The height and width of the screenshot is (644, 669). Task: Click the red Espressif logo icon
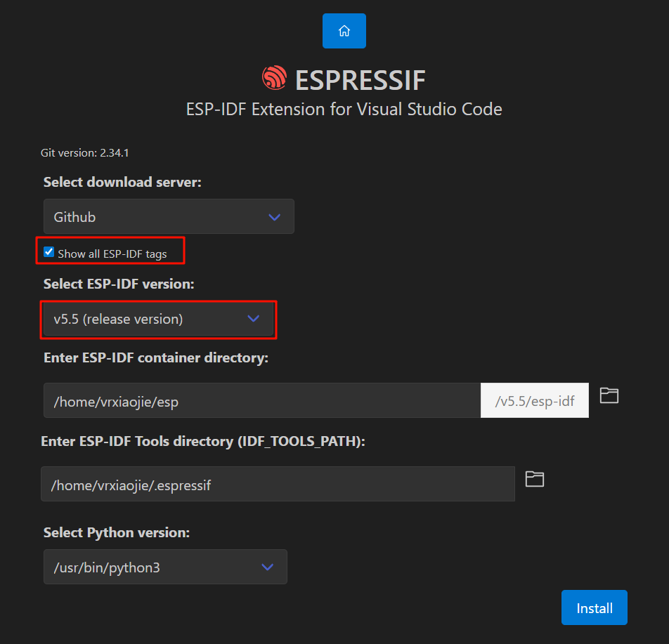point(274,78)
